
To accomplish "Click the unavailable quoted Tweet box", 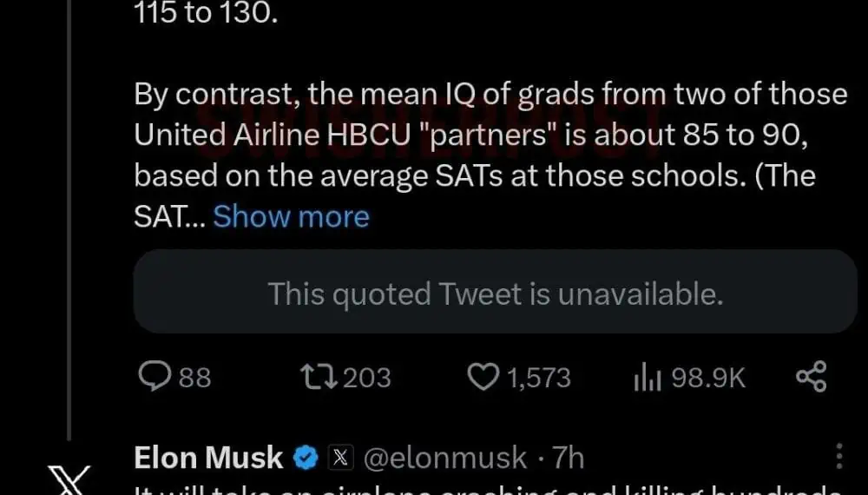I will pyautogui.click(x=495, y=294).
